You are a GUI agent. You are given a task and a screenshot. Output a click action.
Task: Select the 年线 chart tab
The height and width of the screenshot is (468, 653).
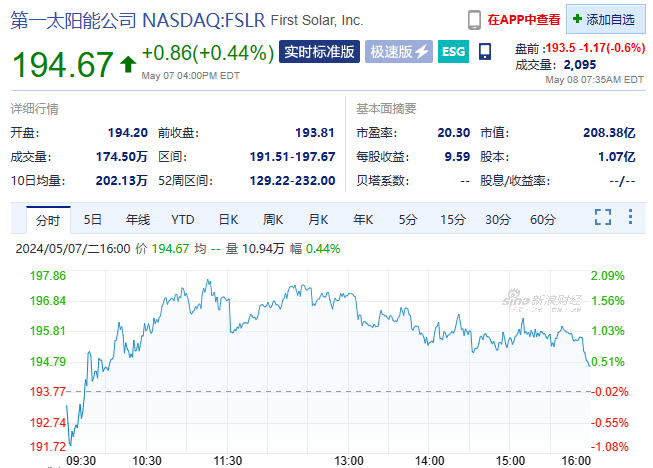137,219
